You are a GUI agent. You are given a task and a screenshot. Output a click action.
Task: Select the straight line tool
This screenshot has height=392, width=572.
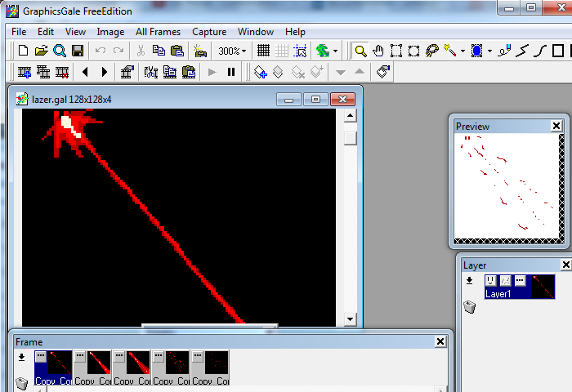point(522,51)
